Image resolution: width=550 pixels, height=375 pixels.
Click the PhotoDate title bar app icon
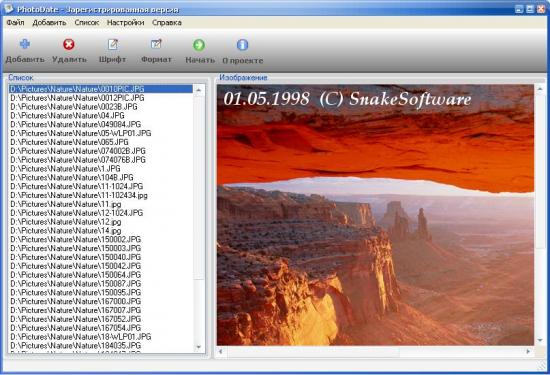coord(8,9)
